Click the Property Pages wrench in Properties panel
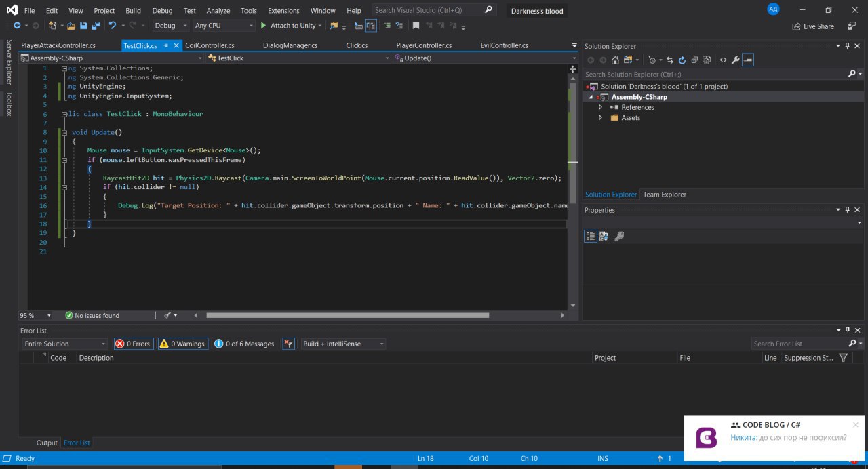868x469 pixels. (618, 236)
